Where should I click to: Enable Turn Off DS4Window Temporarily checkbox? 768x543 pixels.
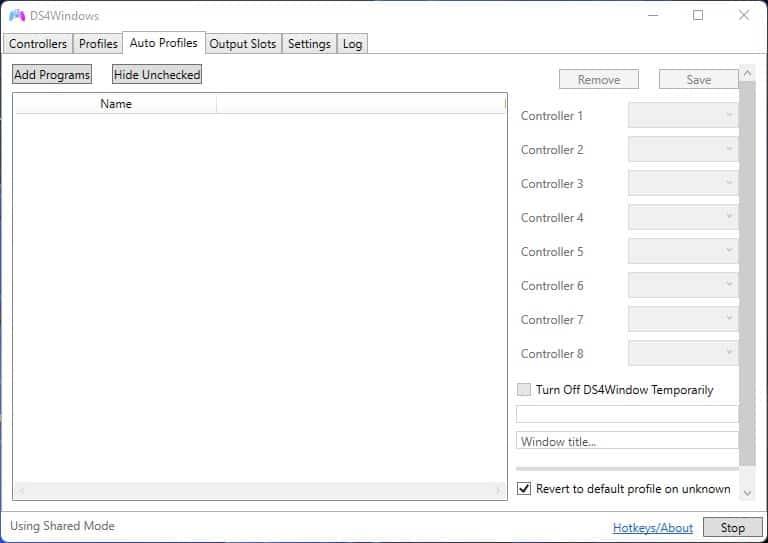(524, 390)
